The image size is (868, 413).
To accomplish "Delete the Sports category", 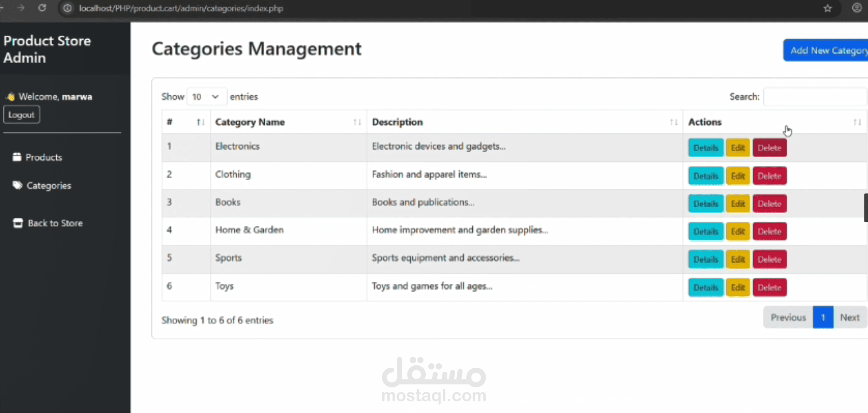I will [769, 259].
